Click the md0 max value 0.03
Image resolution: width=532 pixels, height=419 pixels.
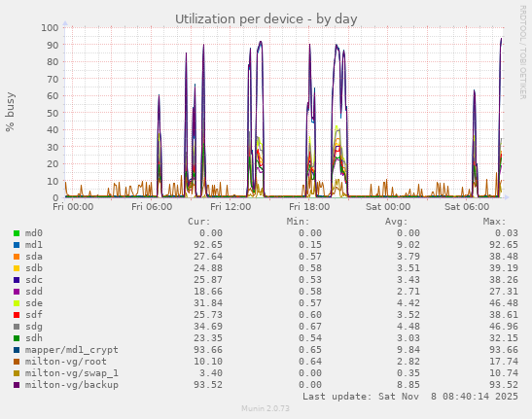point(506,233)
